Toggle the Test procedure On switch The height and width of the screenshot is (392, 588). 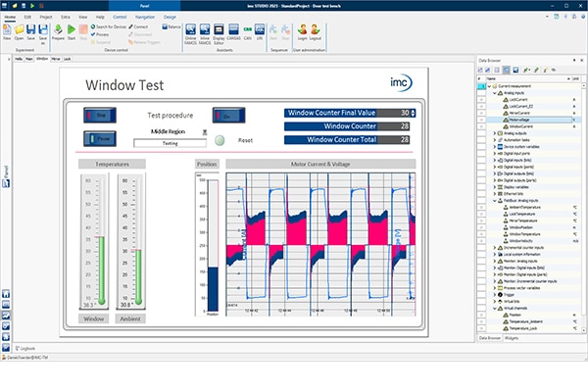(228, 116)
